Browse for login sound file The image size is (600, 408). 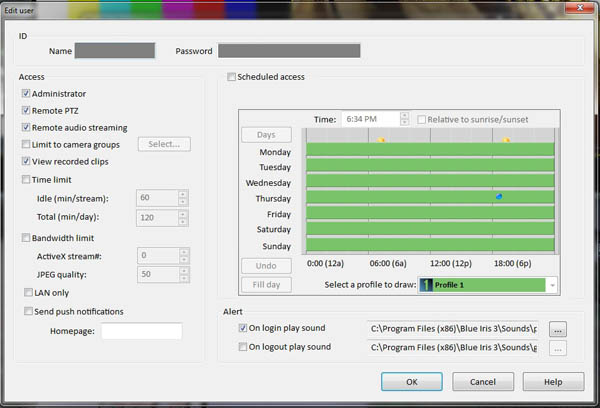click(558, 329)
